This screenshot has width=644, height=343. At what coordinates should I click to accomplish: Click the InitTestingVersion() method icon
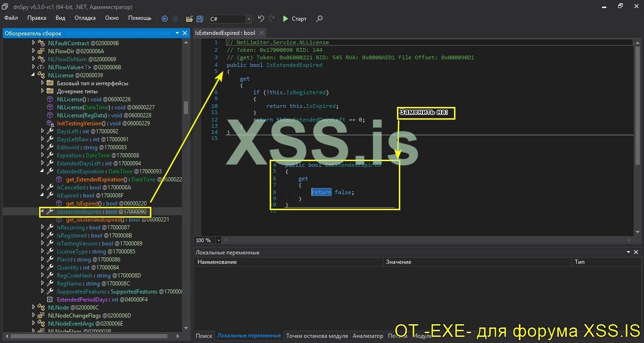tap(50, 123)
